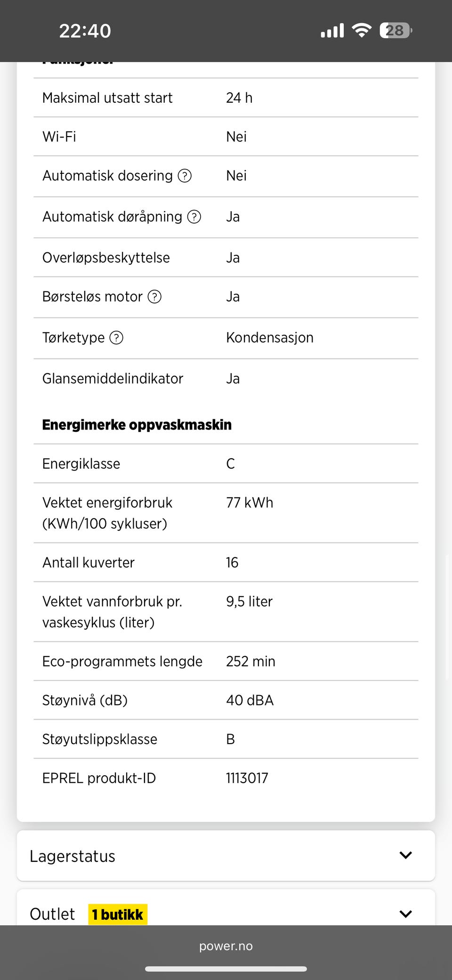The image size is (452, 980).
Task: Tap the Wi-Fi status bar icon
Action: (362, 31)
